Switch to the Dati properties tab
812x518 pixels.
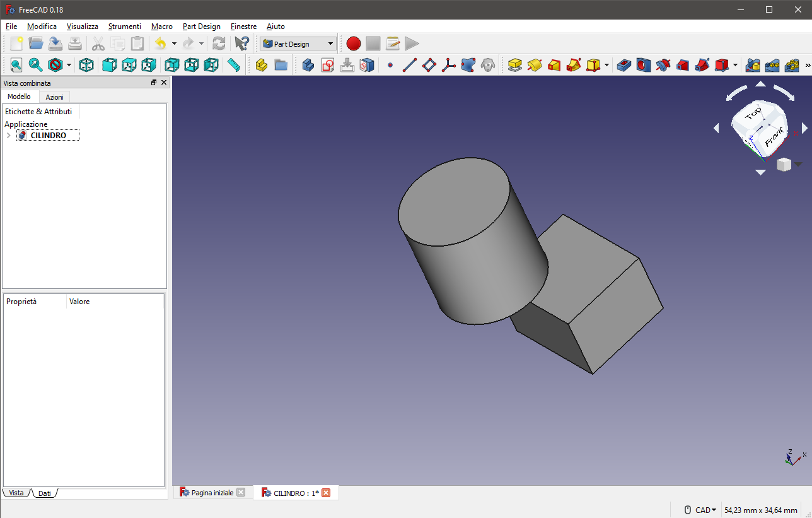point(45,493)
